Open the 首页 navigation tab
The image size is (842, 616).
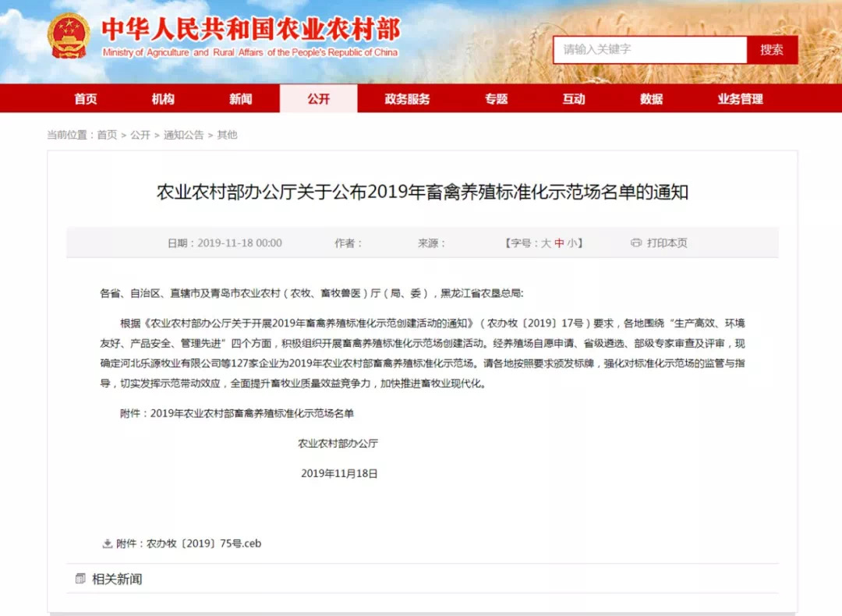[86, 99]
